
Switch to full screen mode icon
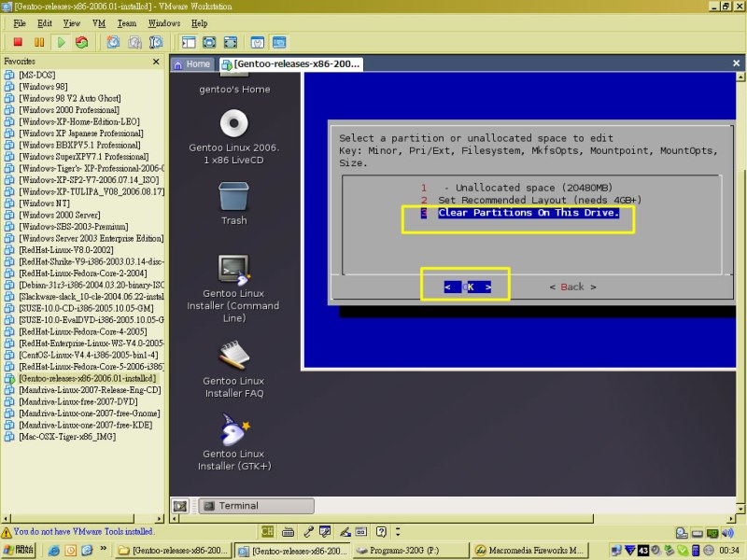click(209, 42)
